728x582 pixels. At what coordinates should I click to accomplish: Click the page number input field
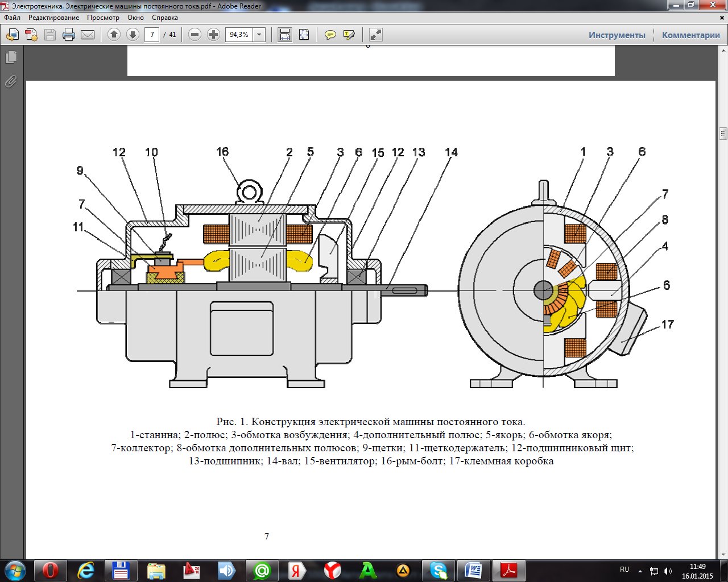151,35
